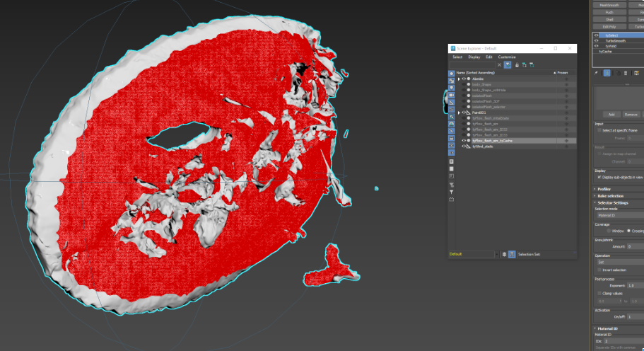
Task: Click the layers icon next to Default dropdown
Action: tap(504, 254)
